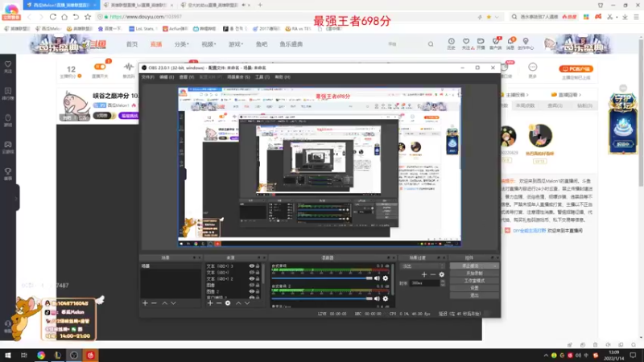Go to browser home page icon
The height and width of the screenshot is (362, 644).
[64, 17]
